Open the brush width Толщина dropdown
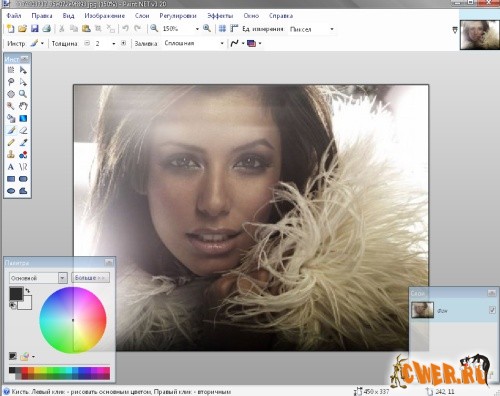This screenshot has height=396, width=500. pos(113,43)
